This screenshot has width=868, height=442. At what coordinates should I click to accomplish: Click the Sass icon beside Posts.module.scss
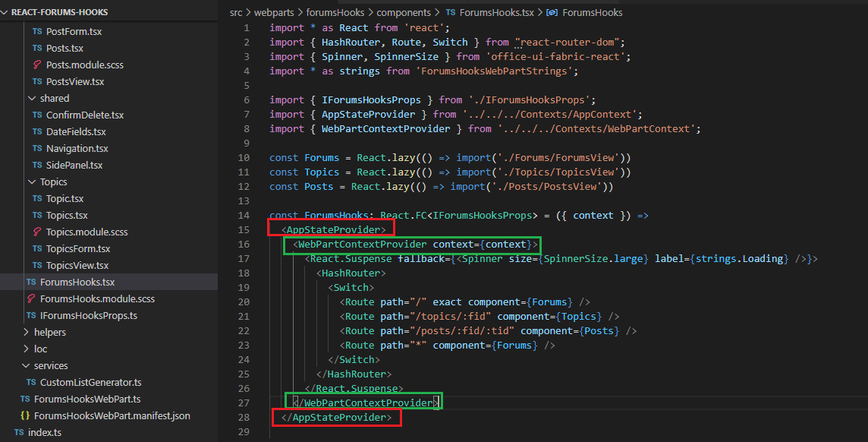(x=37, y=65)
